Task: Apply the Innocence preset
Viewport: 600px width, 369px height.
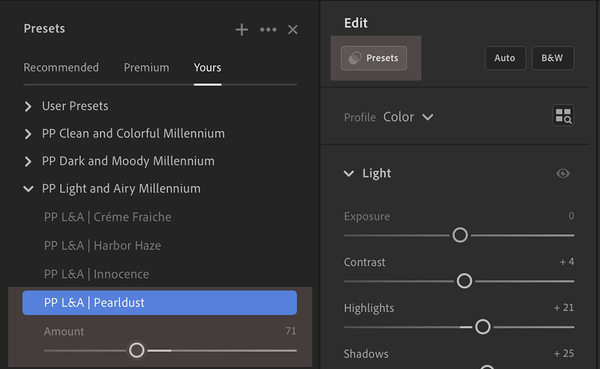Action: tap(96, 274)
